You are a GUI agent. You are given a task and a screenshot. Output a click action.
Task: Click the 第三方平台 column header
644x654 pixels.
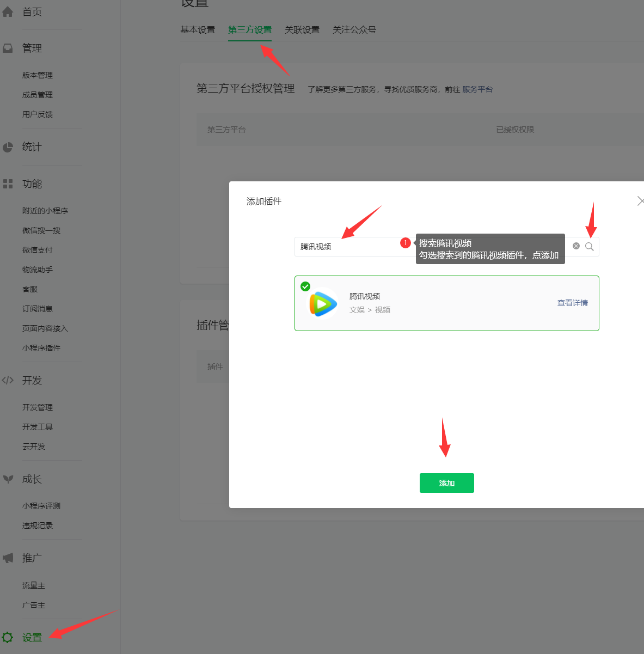[x=226, y=130]
